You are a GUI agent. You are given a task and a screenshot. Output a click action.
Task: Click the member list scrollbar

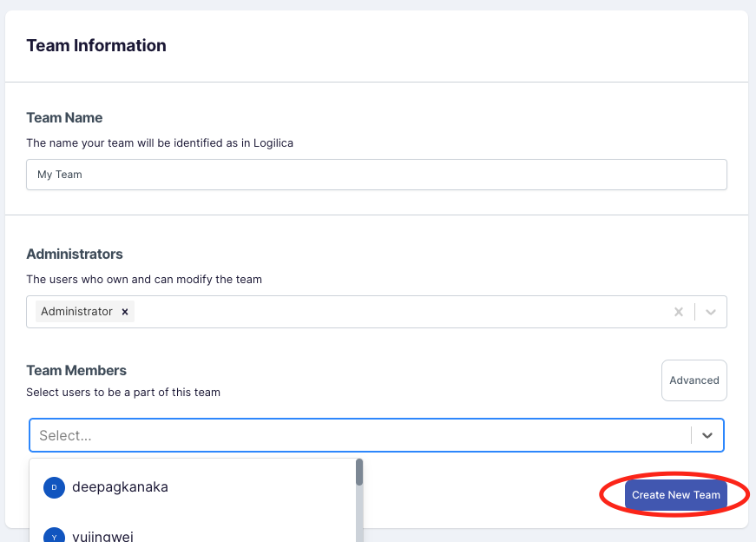click(359, 473)
